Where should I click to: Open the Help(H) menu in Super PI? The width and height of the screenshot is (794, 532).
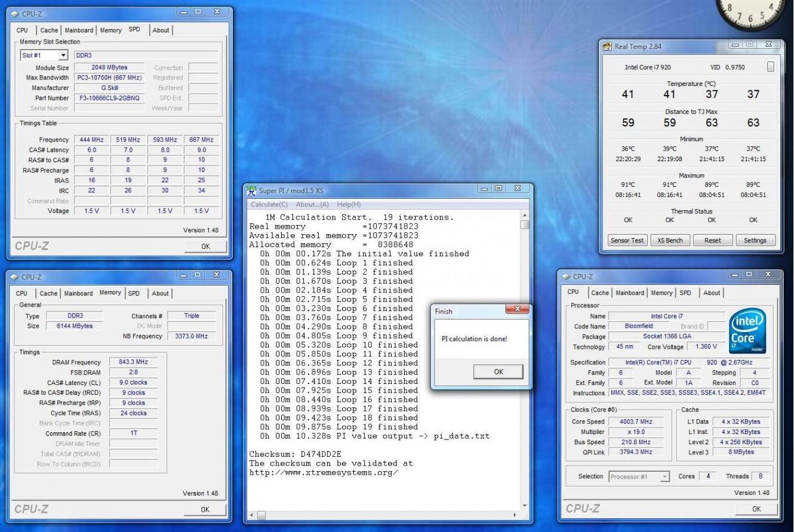tap(349, 205)
